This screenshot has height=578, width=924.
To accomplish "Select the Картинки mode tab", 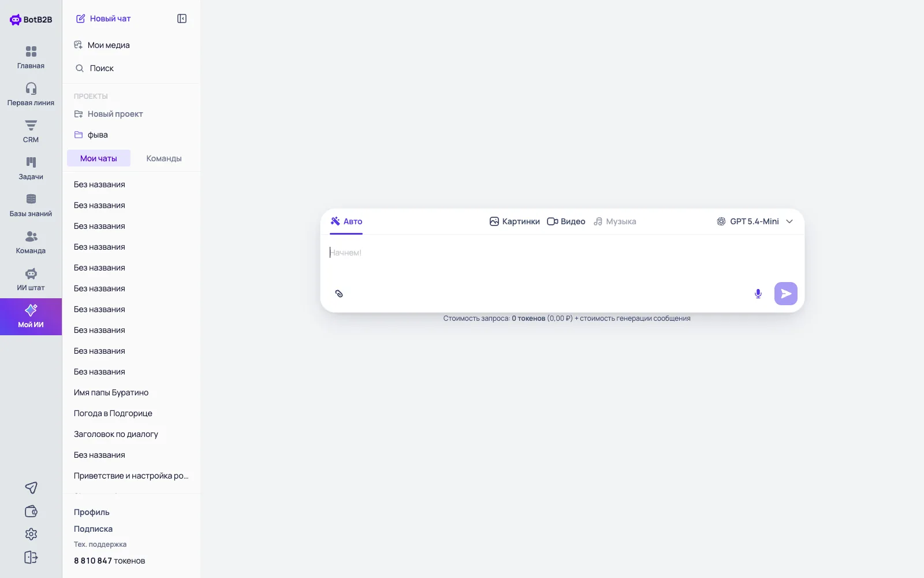I will (x=515, y=221).
